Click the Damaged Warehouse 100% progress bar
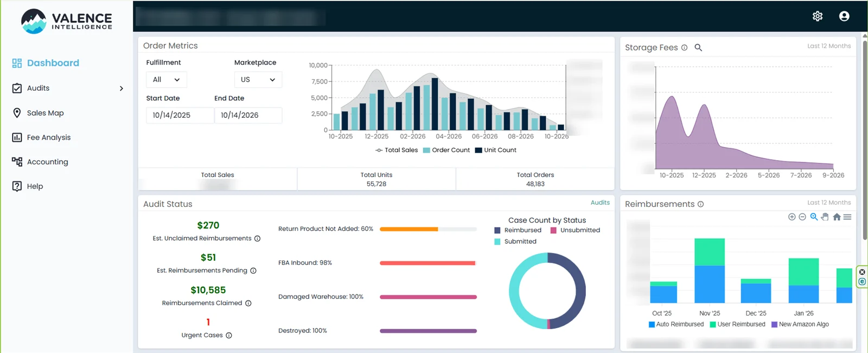Screen dimensions: 868x353 pyautogui.click(x=428, y=297)
